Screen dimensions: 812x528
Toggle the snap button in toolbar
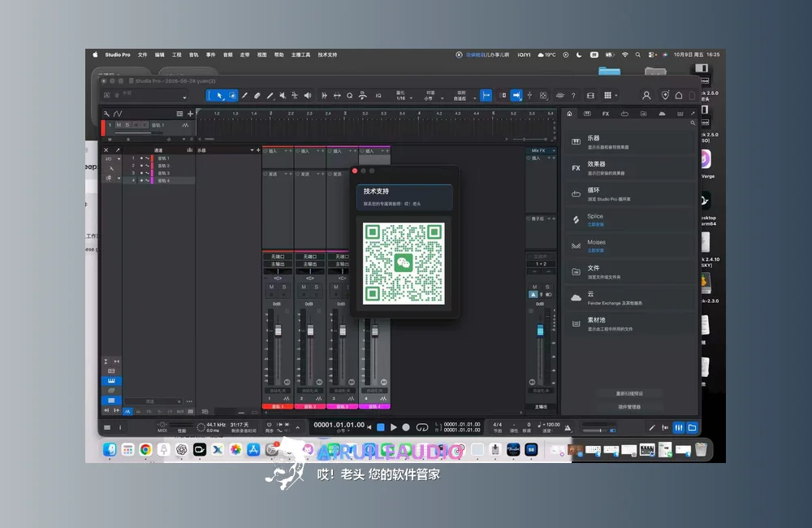tap(486, 95)
